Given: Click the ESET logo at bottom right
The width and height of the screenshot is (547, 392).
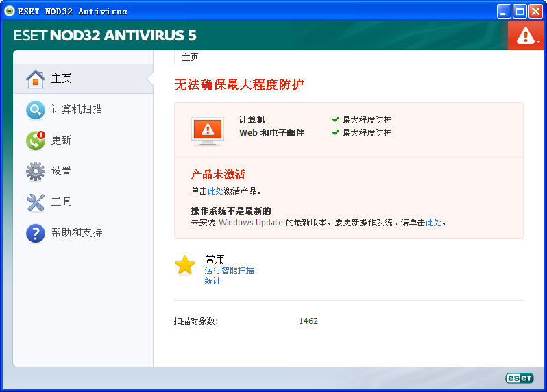Looking at the screenshot, I should click(x=519, y=378).
